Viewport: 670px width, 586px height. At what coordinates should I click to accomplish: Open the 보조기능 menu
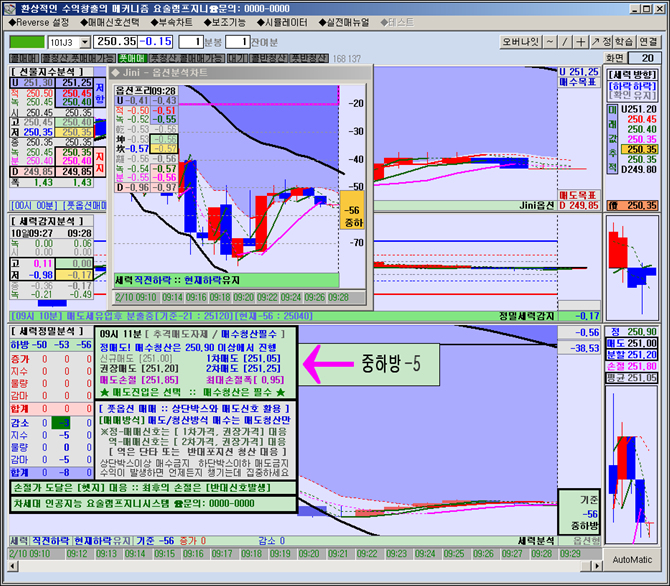(x=225, y=23)
